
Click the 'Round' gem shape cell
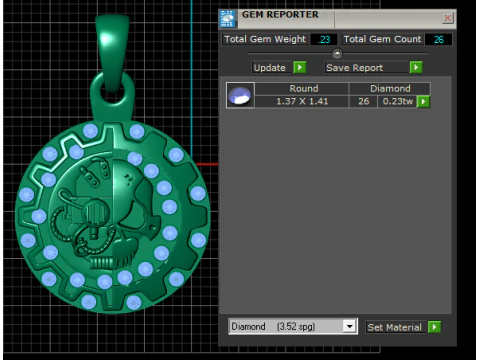[x=302, y=89]
